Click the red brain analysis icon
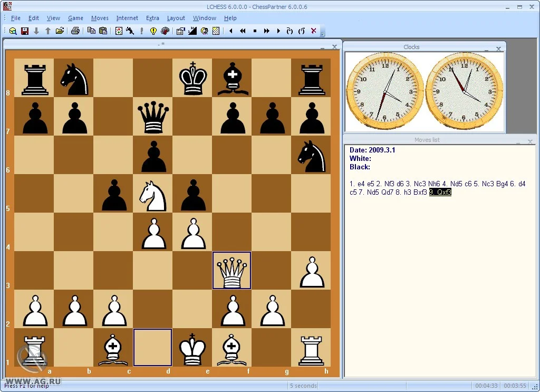 click(x=165, y=31)
